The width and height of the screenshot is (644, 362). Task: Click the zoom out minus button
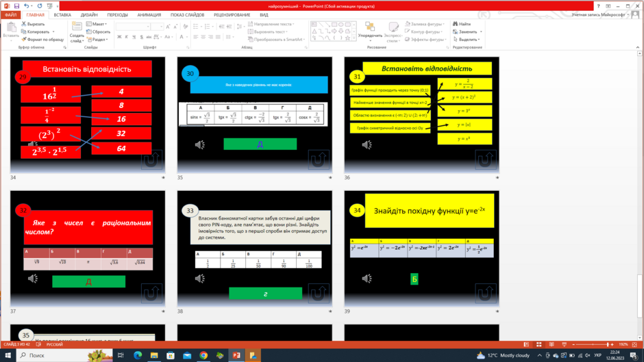[x=573, y=344]
